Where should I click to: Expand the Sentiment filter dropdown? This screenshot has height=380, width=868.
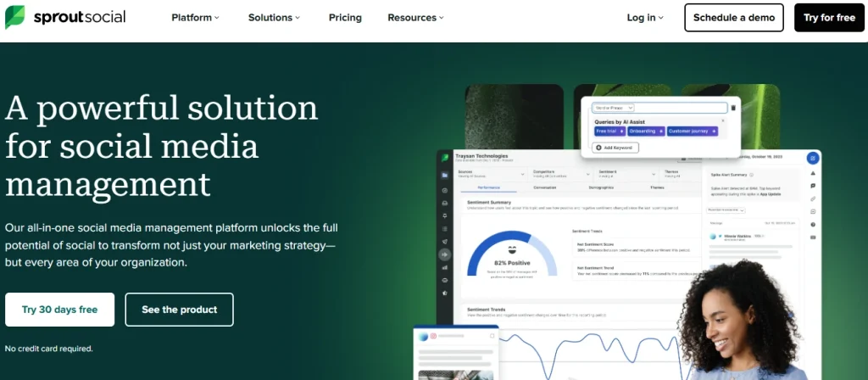(626, 174)
